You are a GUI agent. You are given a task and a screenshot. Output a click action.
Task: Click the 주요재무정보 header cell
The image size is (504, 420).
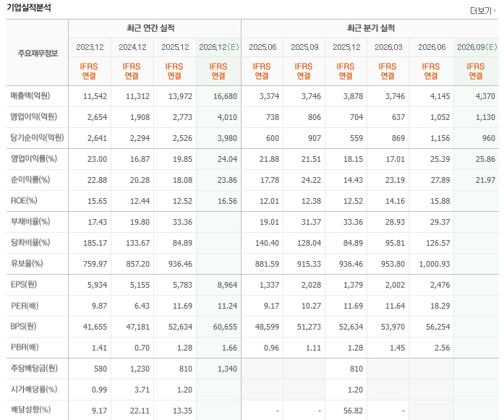click(38, 53)
